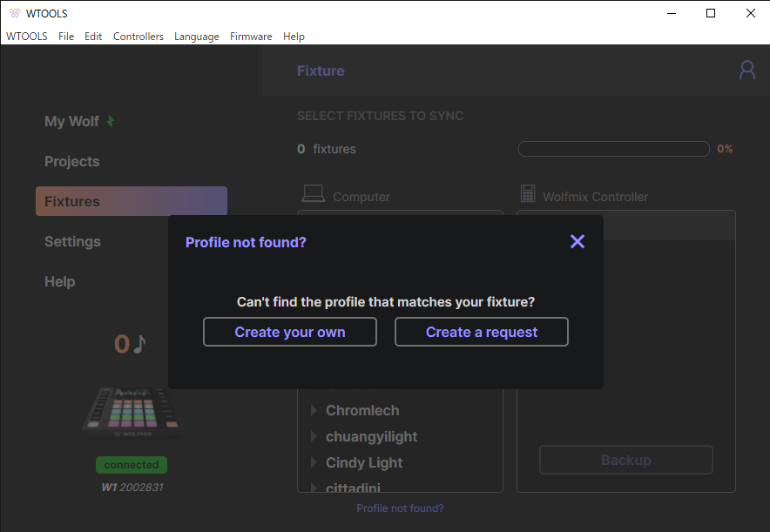This screenshot has width=770, height=532.
Task: Open the Language menu
Action: 197,37
